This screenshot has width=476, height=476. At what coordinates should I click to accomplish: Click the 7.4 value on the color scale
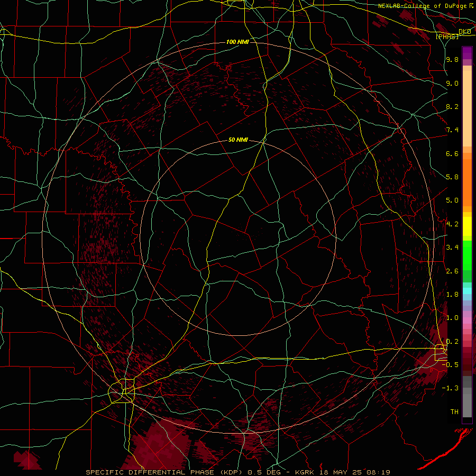[452, 130]
